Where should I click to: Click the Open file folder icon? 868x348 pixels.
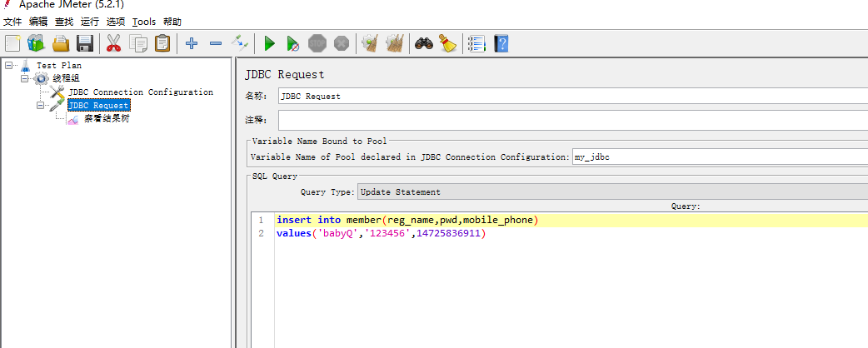[61, 43]
